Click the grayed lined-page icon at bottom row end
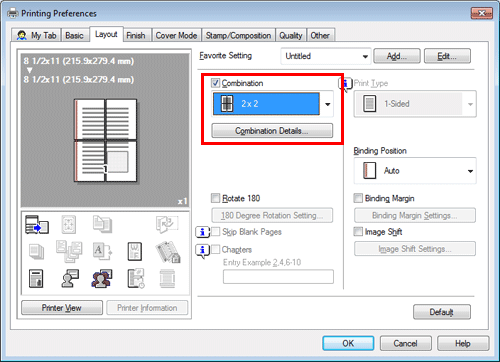Screen dimensions: 500x362 [167, 279]
